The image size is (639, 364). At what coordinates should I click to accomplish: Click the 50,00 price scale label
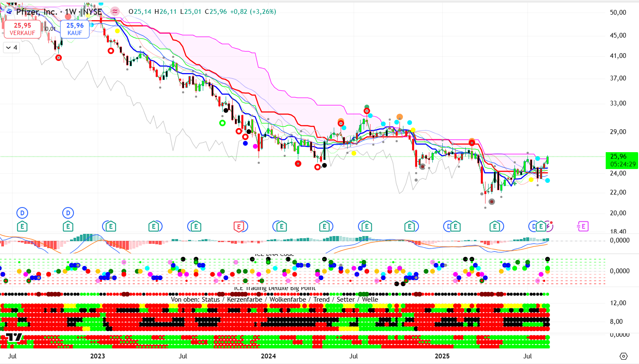(618, 13)
